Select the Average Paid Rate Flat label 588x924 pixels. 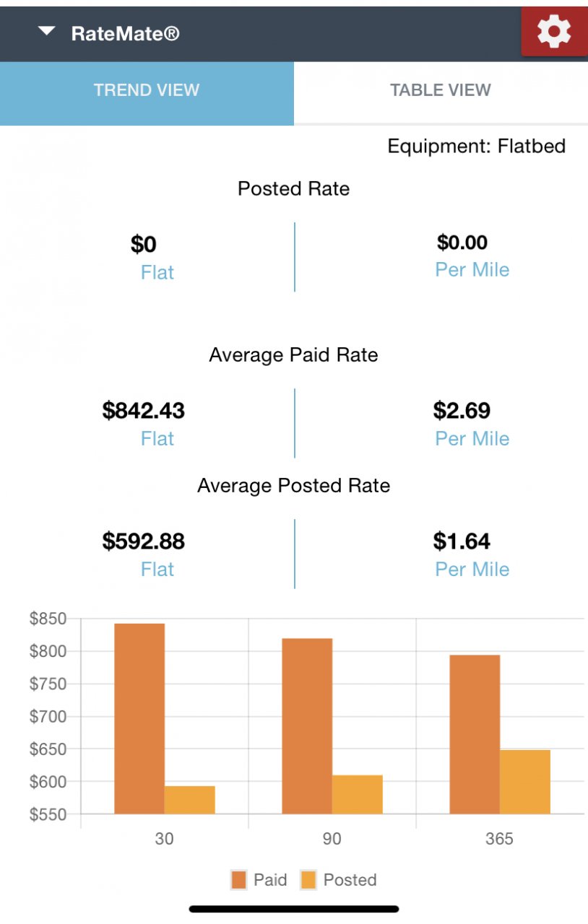pos(157,439)
